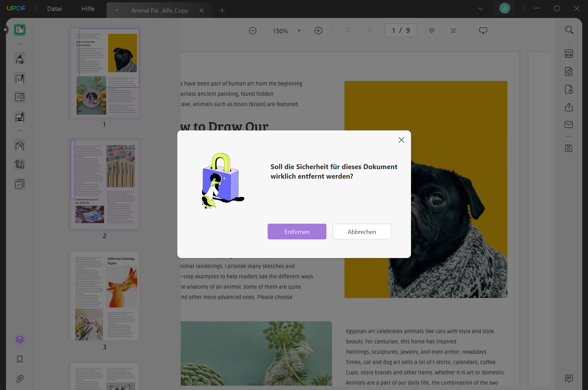The image size is (588, 390).
Task: Open the Protect PDF lock icon
Action: click(x=569, y=89)
